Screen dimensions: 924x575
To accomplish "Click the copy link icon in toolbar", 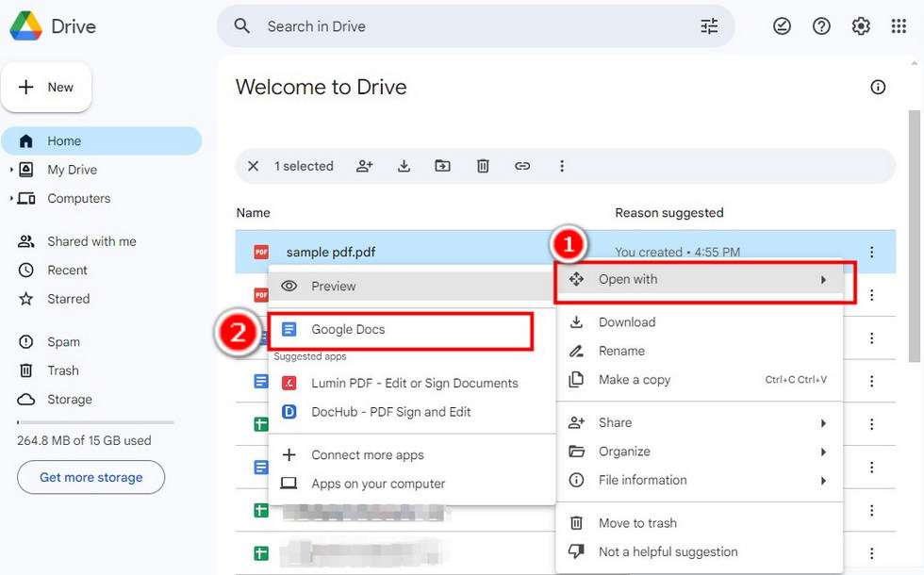I will click(522, 166).
